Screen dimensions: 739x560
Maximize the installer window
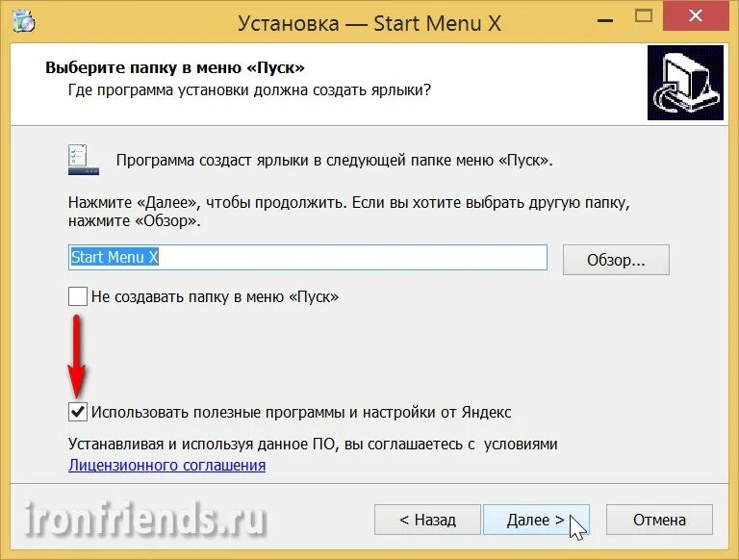tap(644, 16)
